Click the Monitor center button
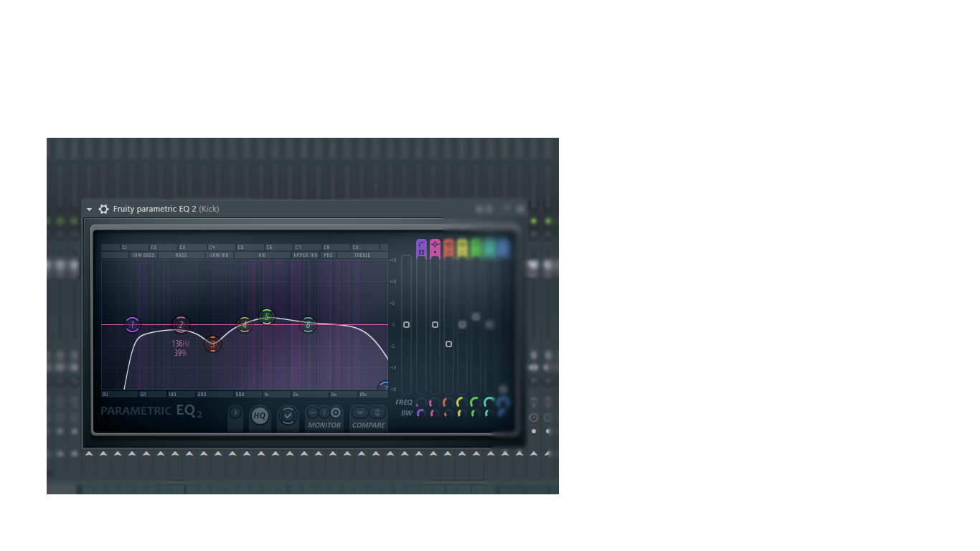Viewport: 980px width, 551px height. tap(324, 414)
